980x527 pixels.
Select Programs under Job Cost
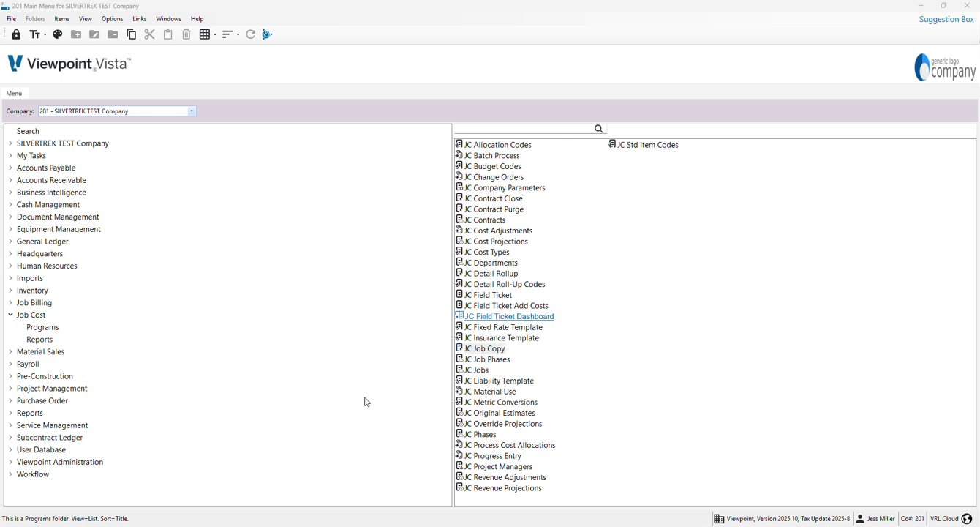click(x=42, y=327)
